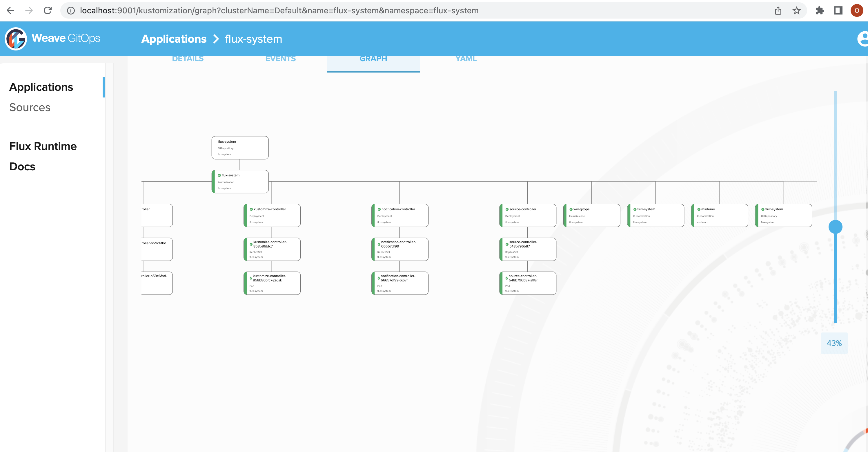Click the graph zoom slider handle

[835, 227]
